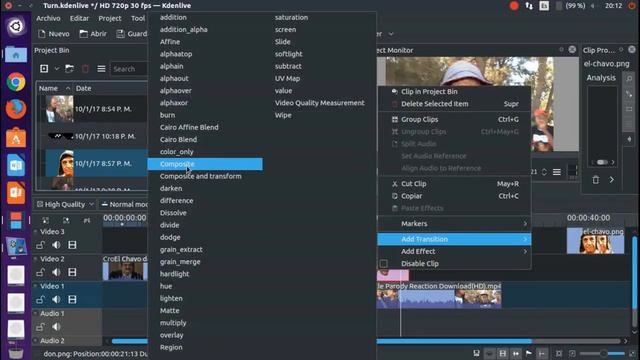Open the toolbar overflow chevron
This screenshot has height=360, width=640.
pos(391,34)
